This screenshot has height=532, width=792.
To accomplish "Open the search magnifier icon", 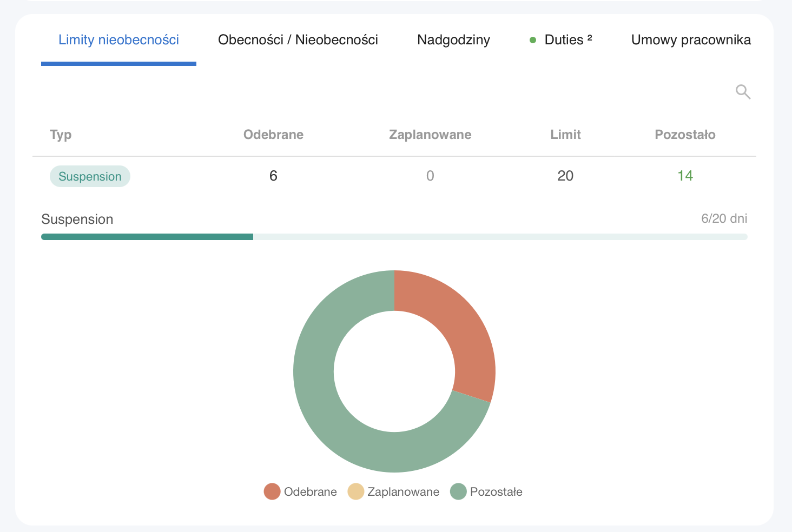I will [743, 92].
